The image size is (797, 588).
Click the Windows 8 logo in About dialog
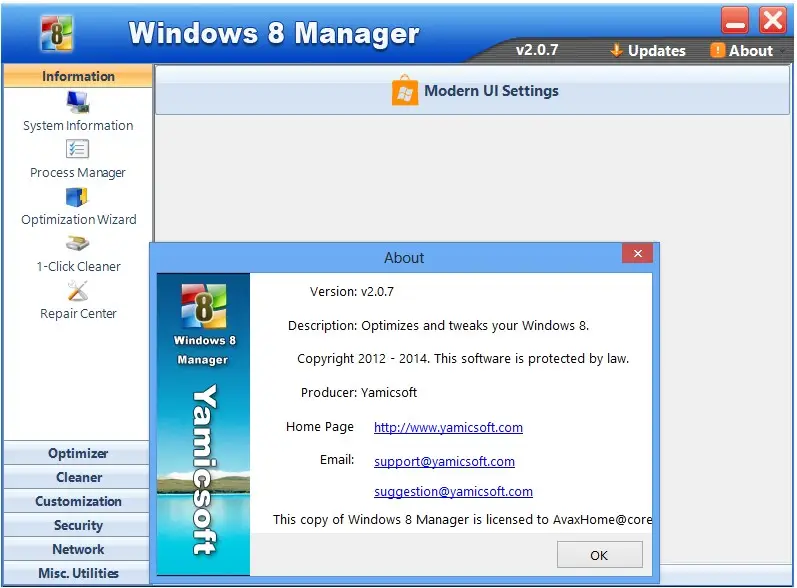tap(204, 306)
